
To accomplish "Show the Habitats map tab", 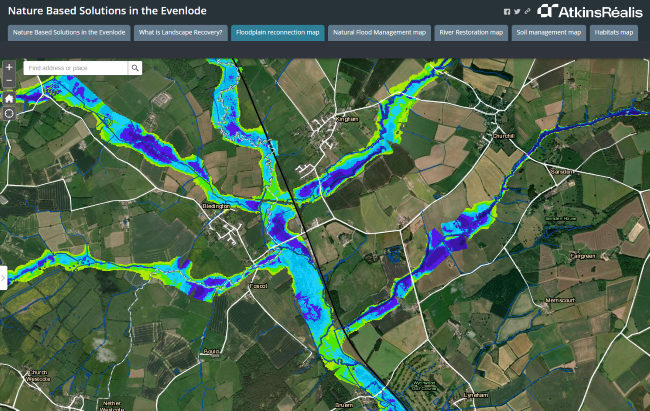I will (x=615, y=33).
